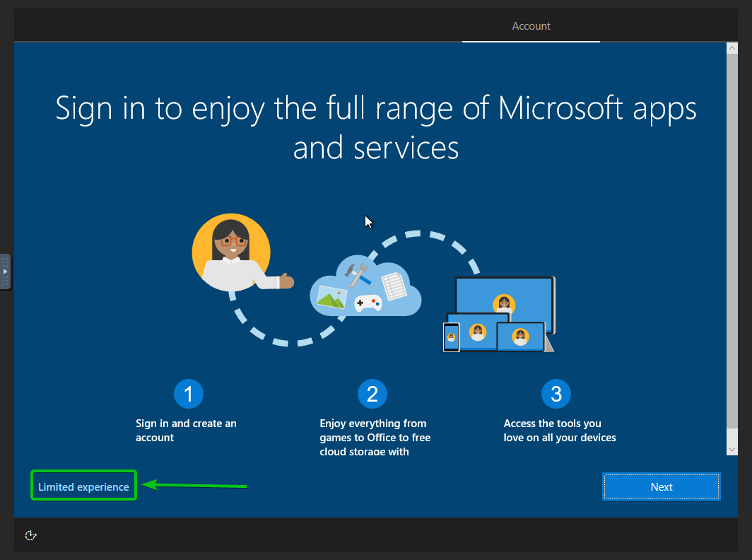Click the woman avatar in the yellow circle
752x560 pixels.
click(x=231, y=252)
